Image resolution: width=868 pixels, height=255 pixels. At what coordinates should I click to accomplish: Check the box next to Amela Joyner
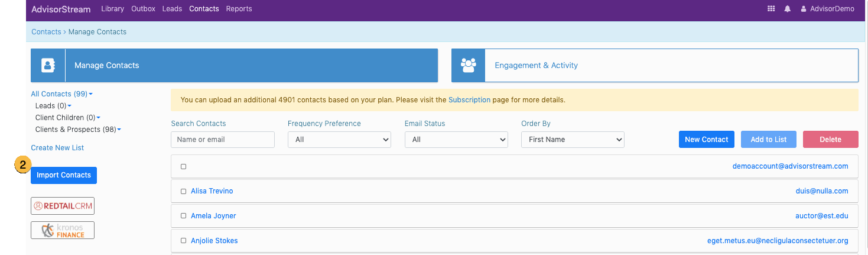(x=183, y=216)
